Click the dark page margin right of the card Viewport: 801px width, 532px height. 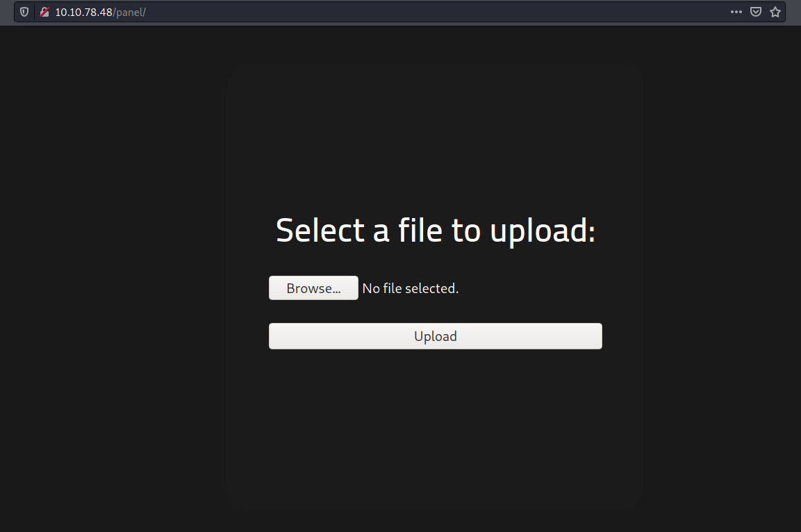722,278
